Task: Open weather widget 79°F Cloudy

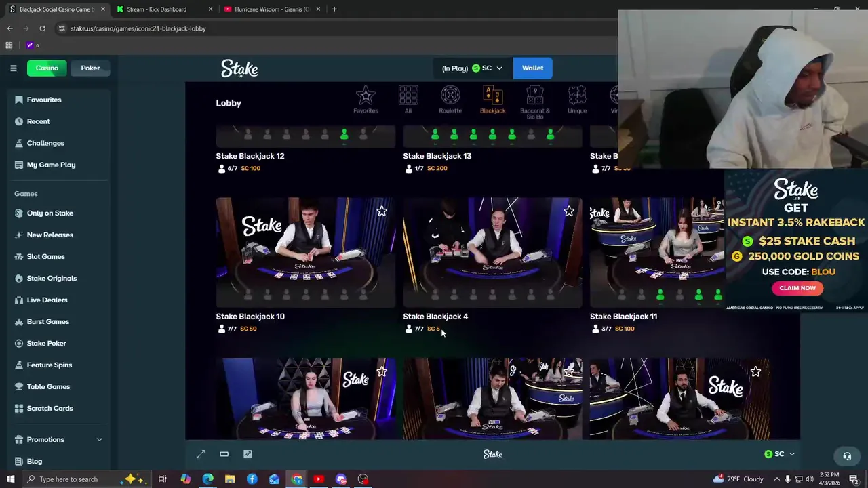Action: [738, 479]
